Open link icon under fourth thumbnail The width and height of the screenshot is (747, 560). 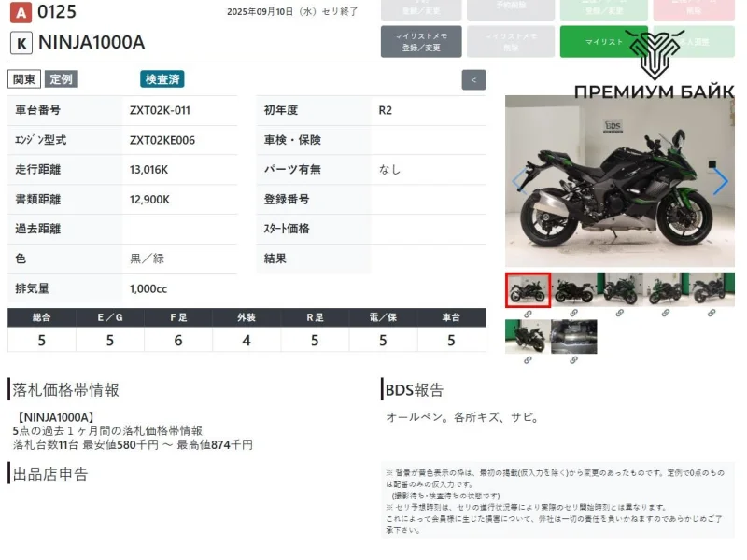(666, 314)
